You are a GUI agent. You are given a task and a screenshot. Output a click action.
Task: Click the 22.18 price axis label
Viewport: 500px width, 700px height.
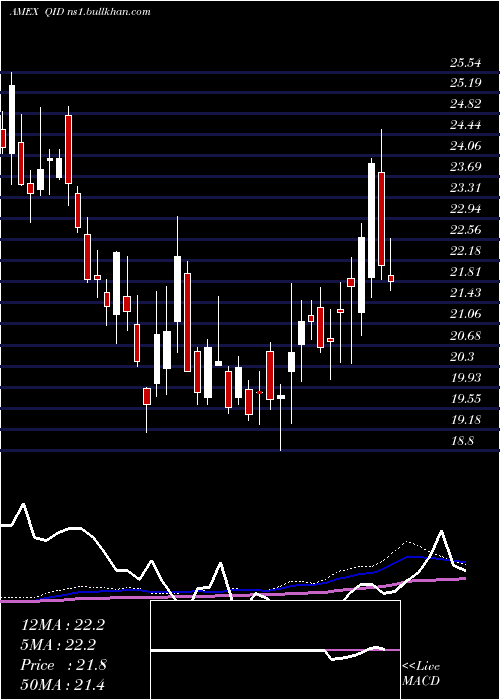pos(466,250)
